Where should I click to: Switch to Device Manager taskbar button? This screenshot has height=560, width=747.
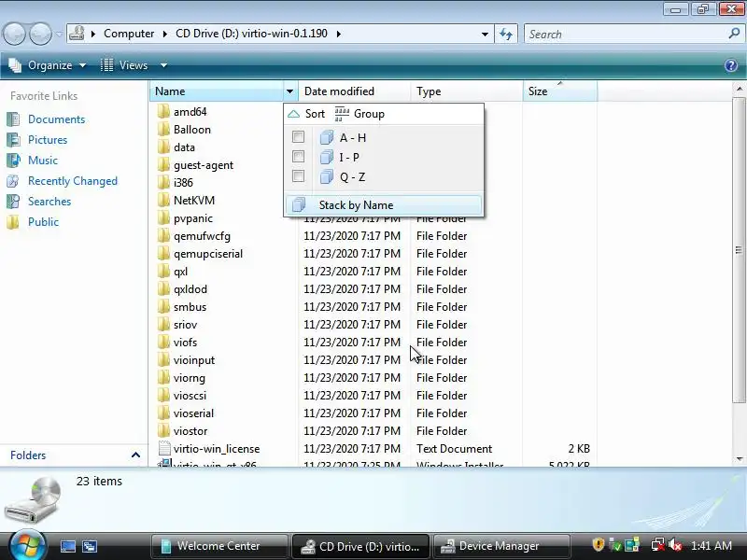[x=502, y=546]
